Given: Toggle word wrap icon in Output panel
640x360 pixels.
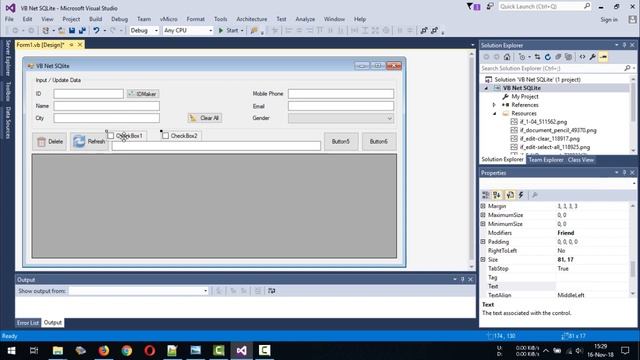Looking at the screenshot, I should 271,291.
